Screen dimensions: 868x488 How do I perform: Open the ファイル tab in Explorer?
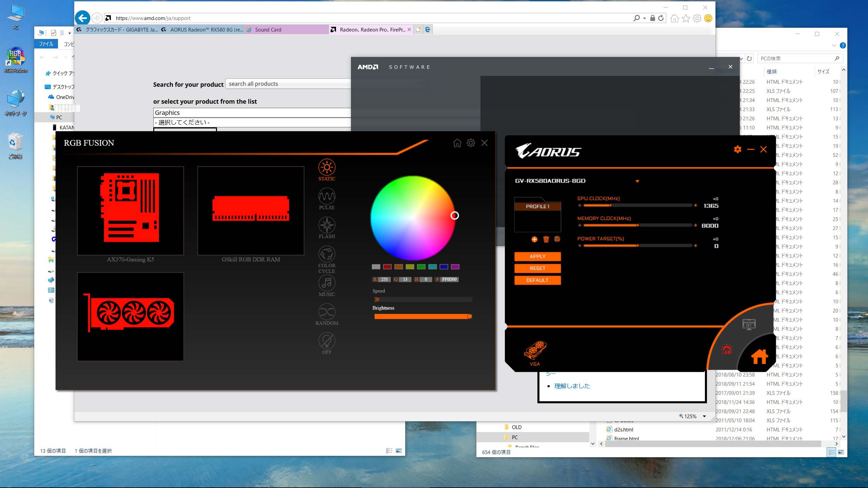(46, 44)
